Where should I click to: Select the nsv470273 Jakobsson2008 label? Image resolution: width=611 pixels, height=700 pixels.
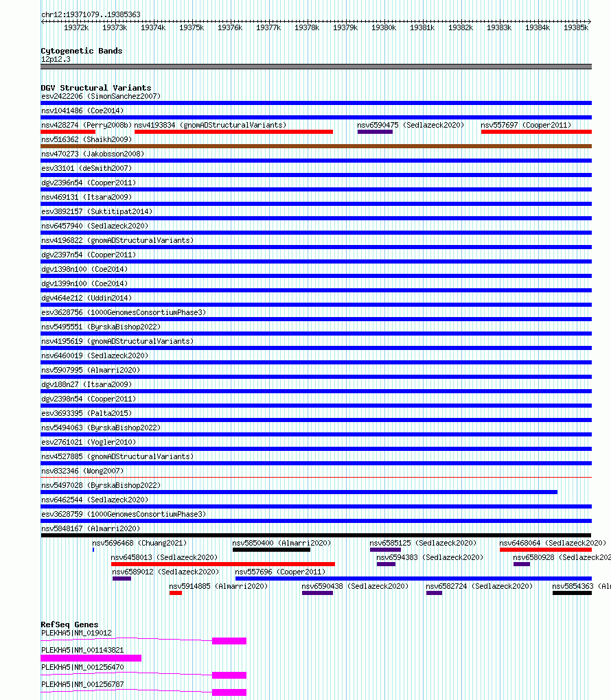(93, 154)
